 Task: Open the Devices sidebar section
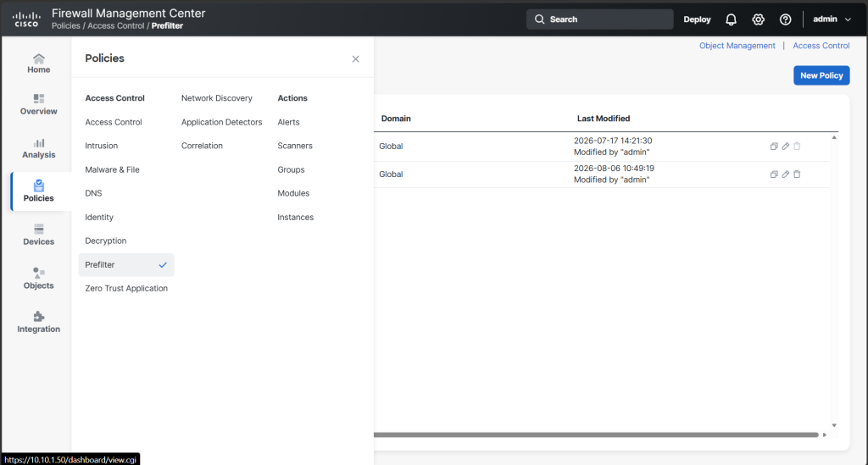38,235
